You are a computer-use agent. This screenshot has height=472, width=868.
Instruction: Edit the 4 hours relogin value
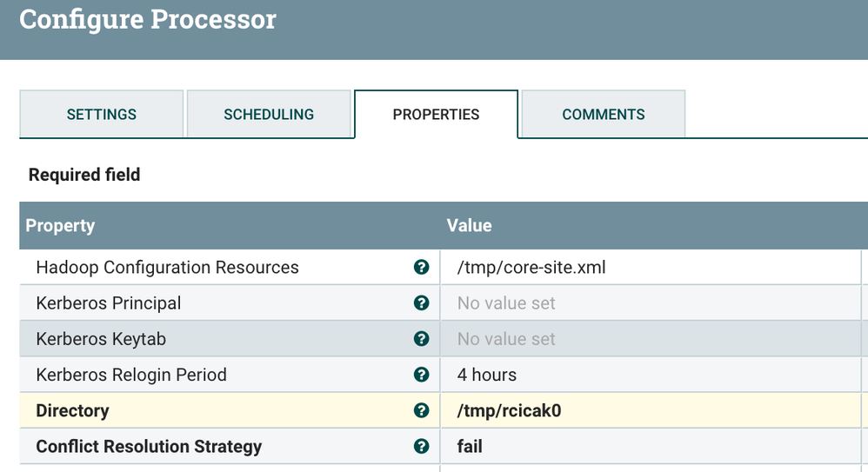pyautogui.click(x=487, y=375)
